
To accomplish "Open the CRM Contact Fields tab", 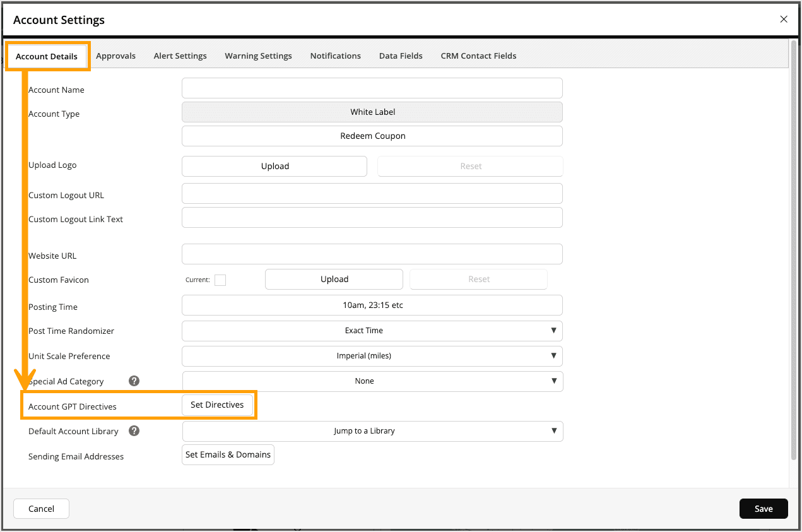I will coord(478,56).
